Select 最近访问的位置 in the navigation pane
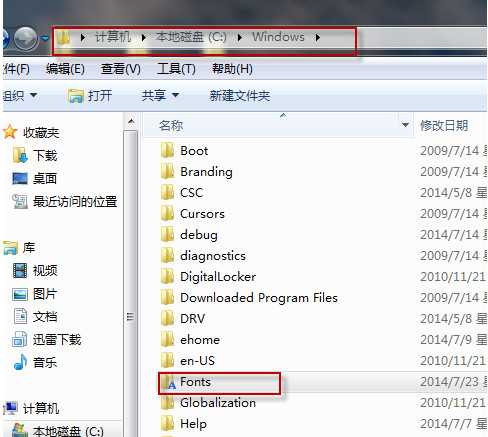This screenshot has width=488, height=437. [x=75, y=202]
